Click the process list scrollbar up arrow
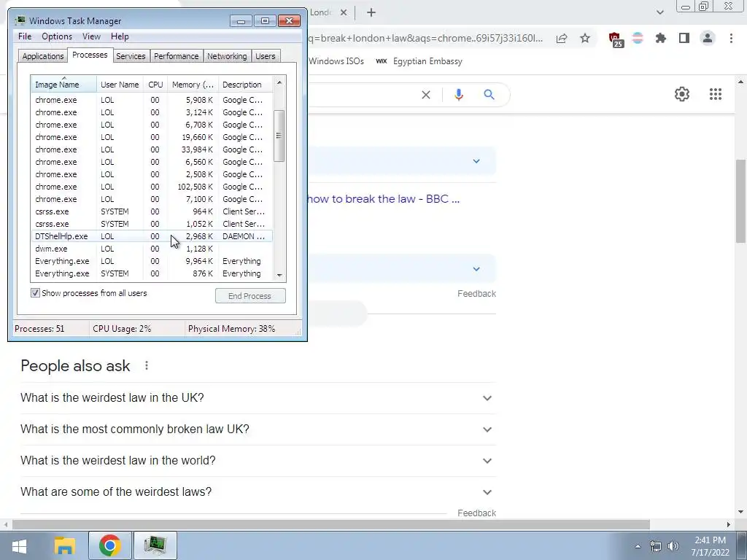The height and width of the screenshot is (560, 747). pyautogui.click(x=279, y=82)
